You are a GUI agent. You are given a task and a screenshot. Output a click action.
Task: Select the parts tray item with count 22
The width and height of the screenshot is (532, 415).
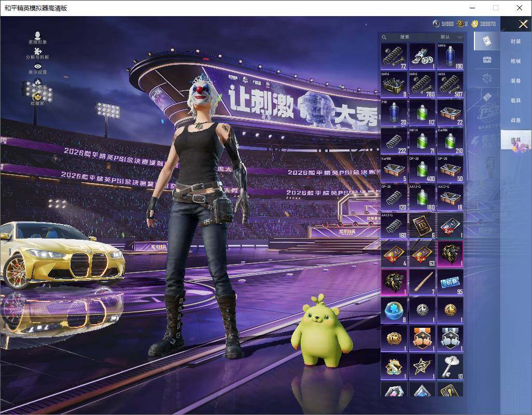[x=450, y=113]
